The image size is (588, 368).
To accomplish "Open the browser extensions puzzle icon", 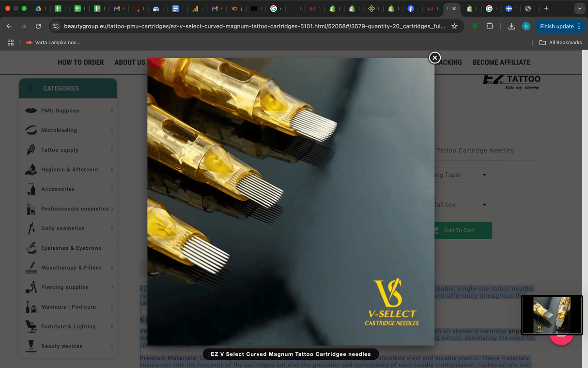I will (x=490, y=26).
